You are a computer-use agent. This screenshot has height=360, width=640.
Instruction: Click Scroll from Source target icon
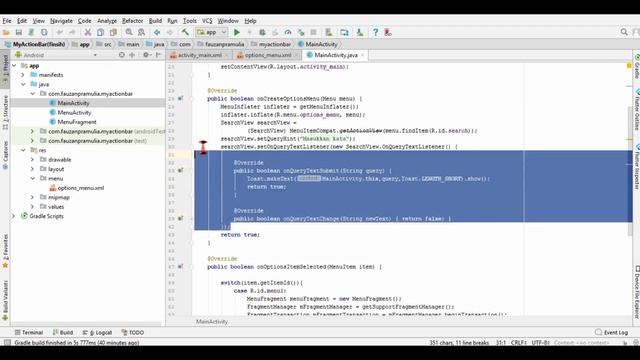122,55
